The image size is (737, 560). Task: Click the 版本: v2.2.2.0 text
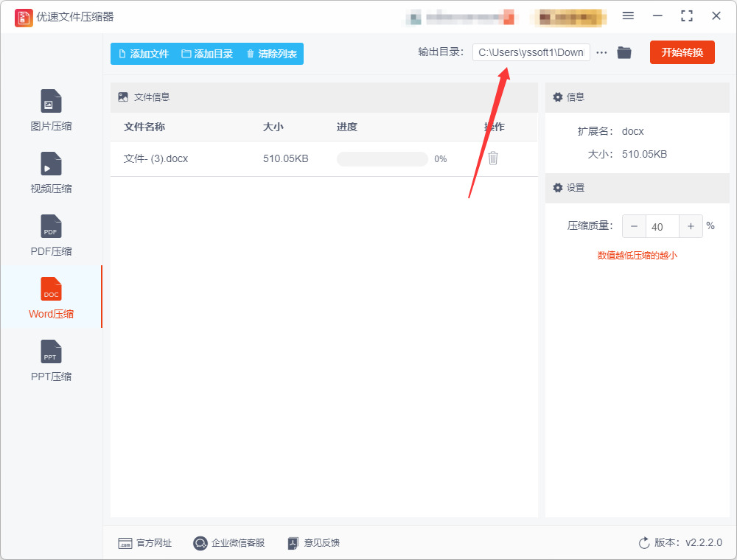[688, 542]
